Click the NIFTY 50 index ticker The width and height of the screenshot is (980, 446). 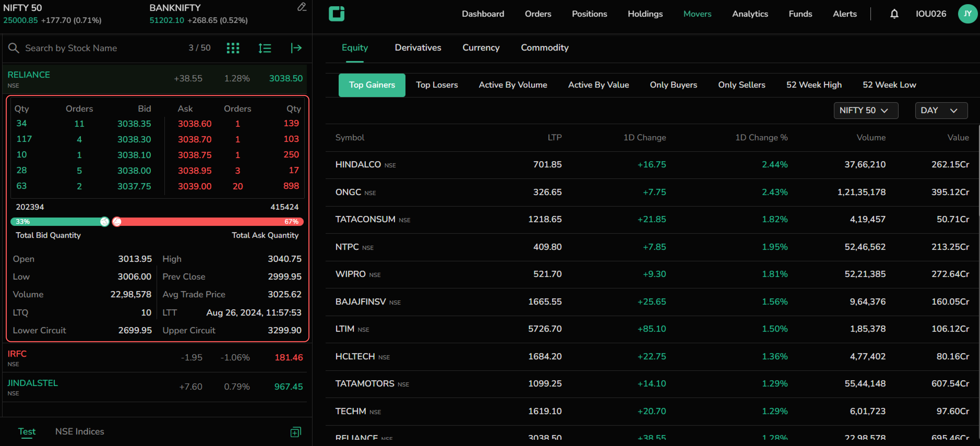point(52,14)
